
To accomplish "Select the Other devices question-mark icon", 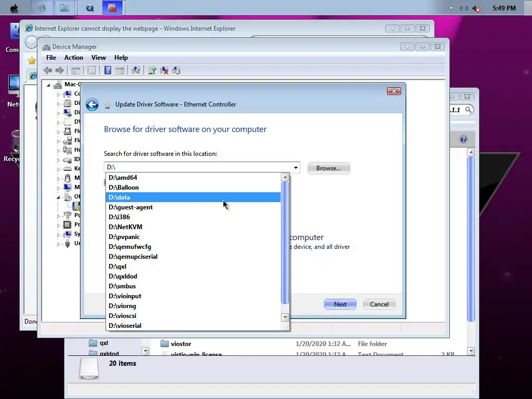I will tap(68, 197).
